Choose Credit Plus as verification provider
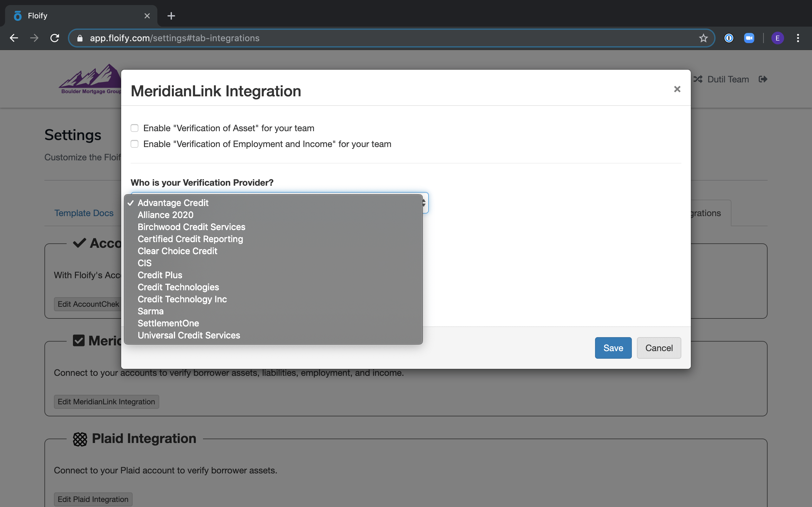812x507 pixels. coord(160,275)
